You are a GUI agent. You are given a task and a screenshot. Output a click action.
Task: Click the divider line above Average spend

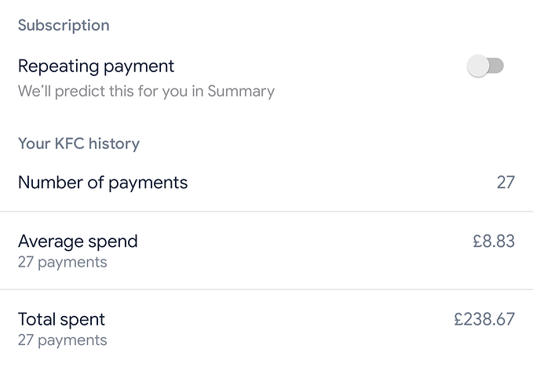[266, 212]
